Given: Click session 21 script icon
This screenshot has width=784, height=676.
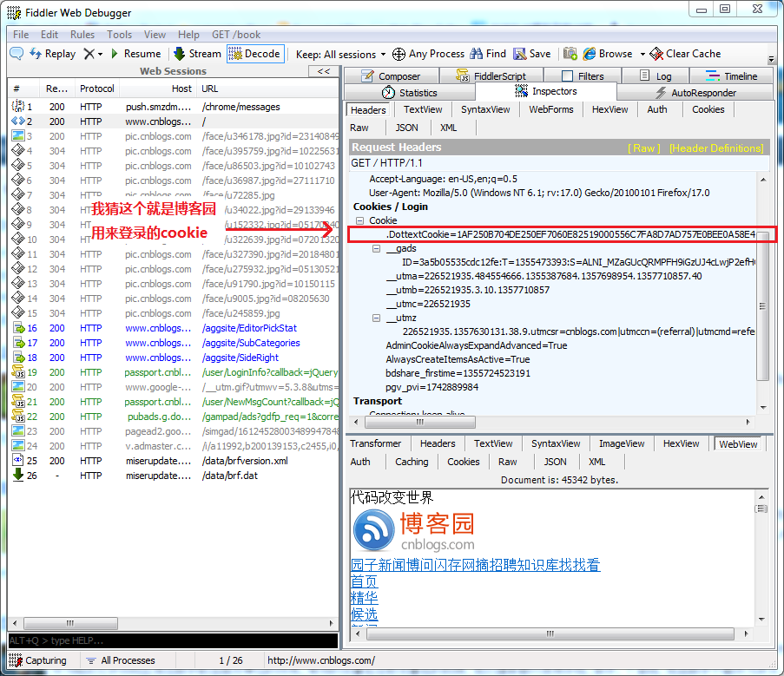Looking at the screenshot, I should [18, 402].
